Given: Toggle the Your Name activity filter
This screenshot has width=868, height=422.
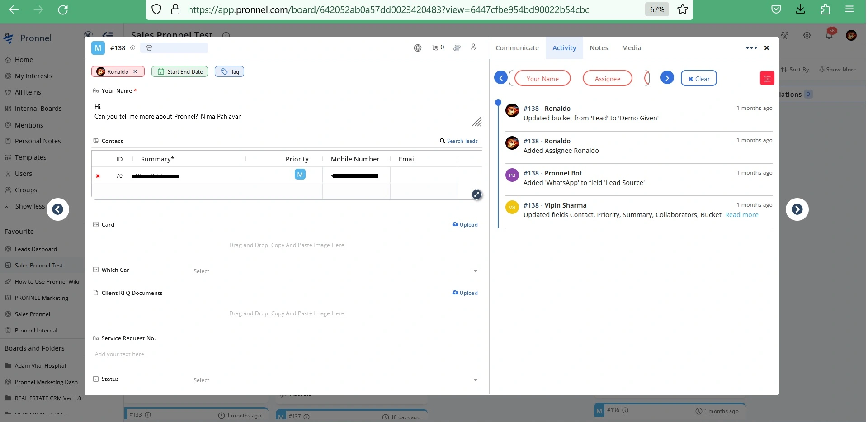Looking at the screenshot, I should click(542, 79).
